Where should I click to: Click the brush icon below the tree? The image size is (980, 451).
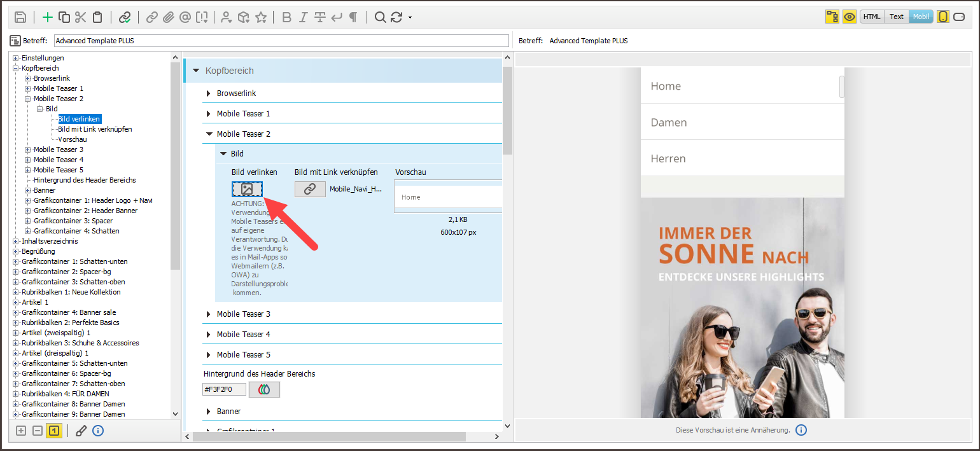81,431
